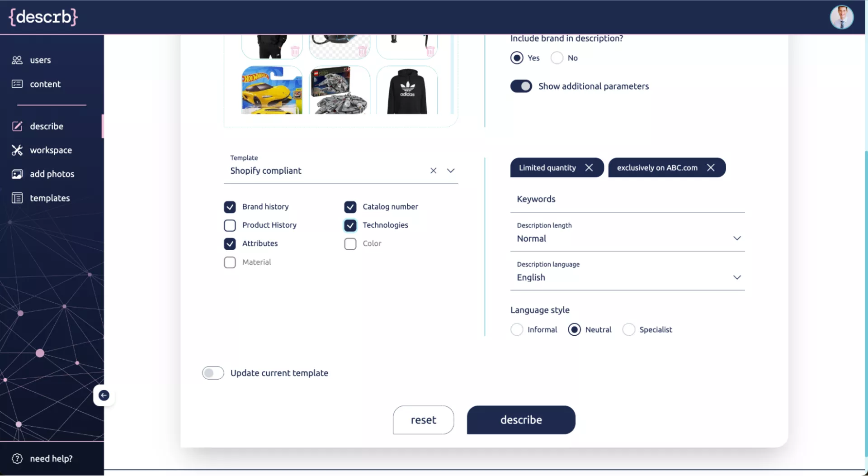Uncheck the Technologies checkbox

tap(350, 225)
